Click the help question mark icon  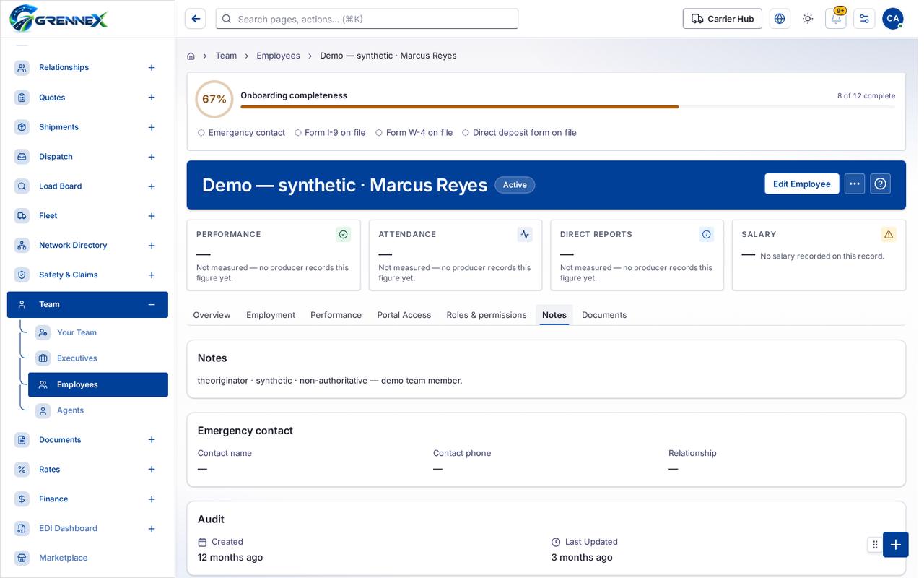point(880,184)
